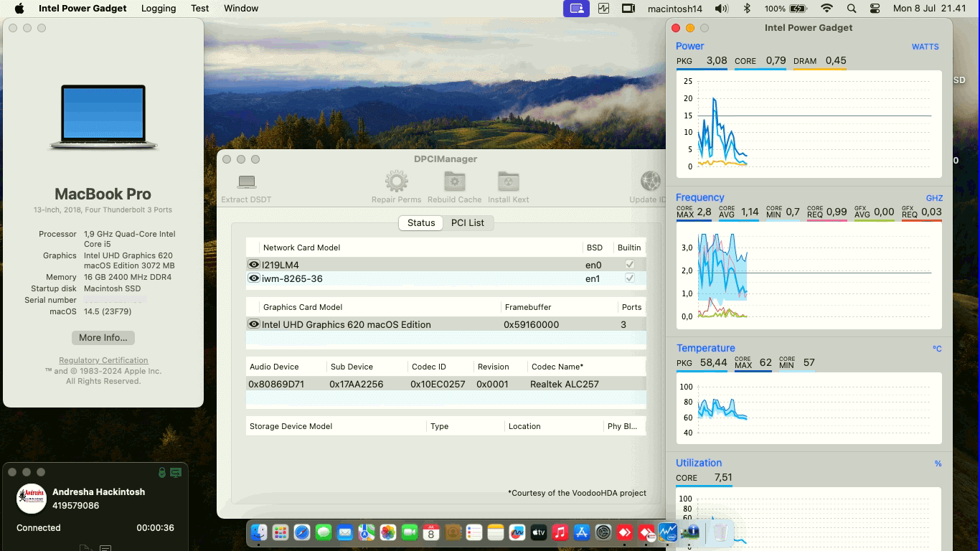Toggle visibility of the iwm-8265-36 network card
Image resolution: width=980 pixels, height=551 pixels.
(254, 278)
